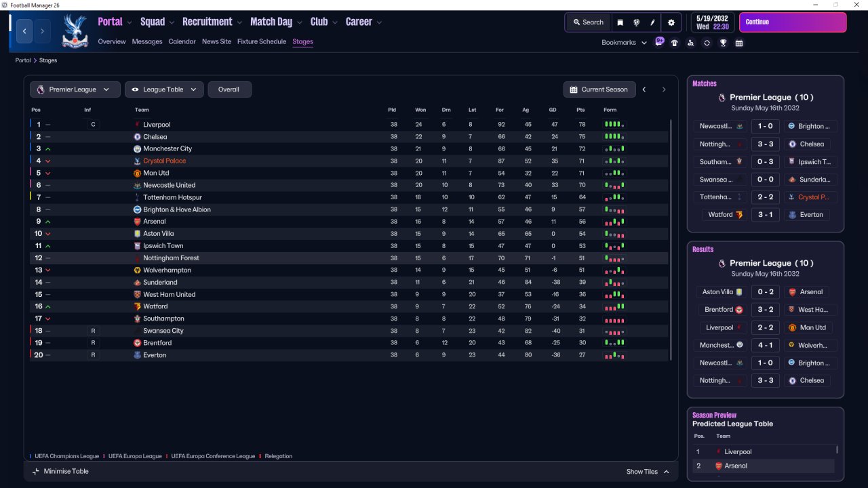Open the Aston Villa 0 - 2 Arsenal result score

coord(765,292)
